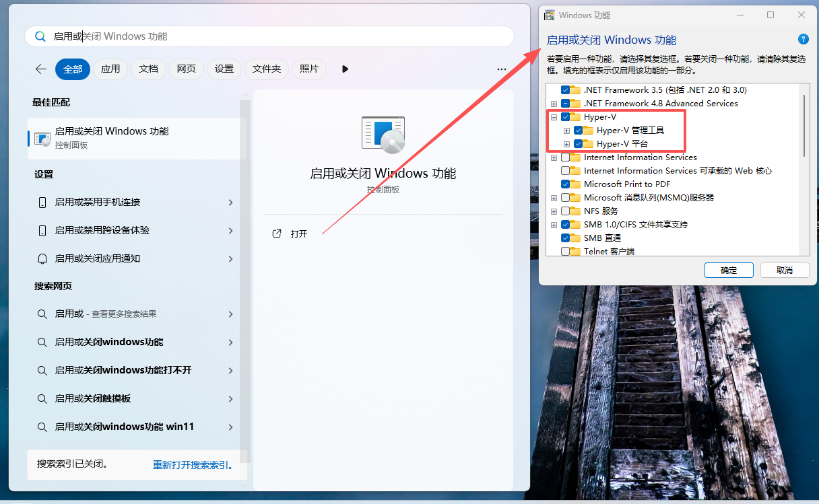Click 打开 in the preview pane
819x504 pixels.
[x=299, y=233]
